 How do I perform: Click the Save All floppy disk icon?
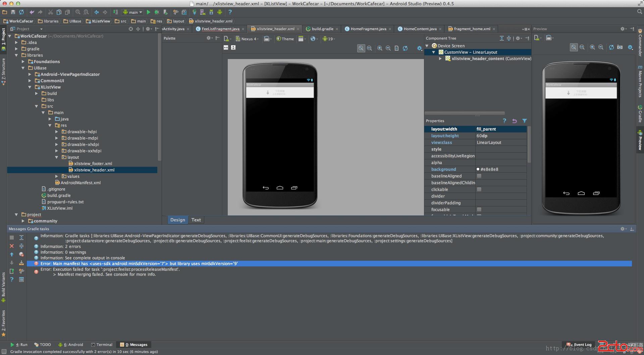coord(13,12)
